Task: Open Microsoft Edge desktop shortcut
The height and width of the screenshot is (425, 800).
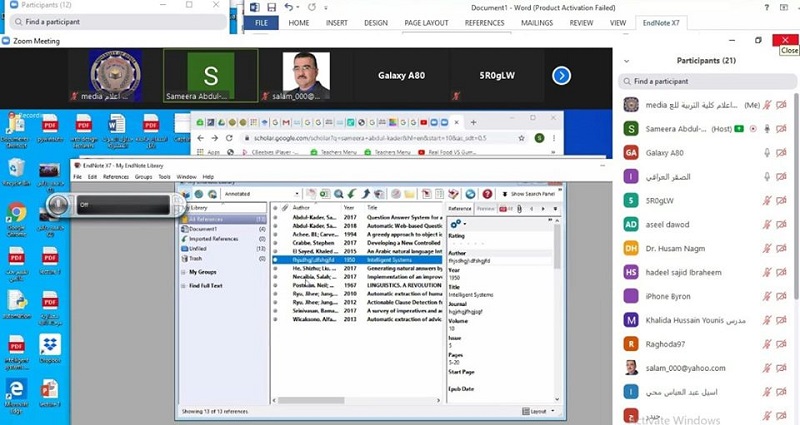Action: coord(16,396)
